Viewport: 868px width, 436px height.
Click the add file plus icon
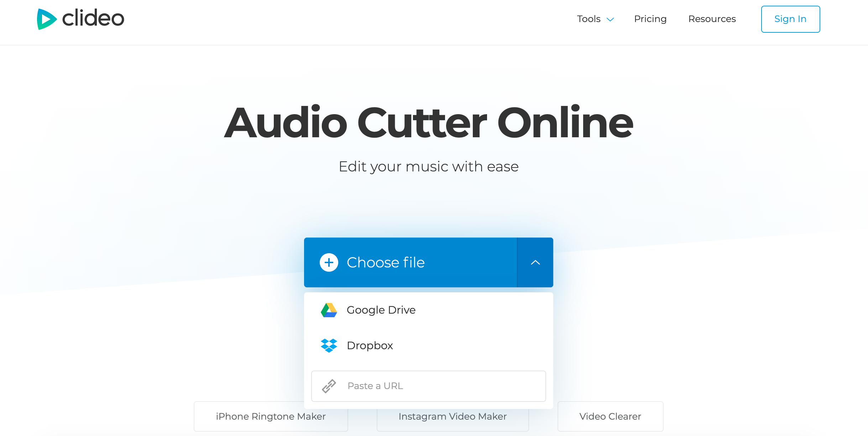(x=328, y=262)
